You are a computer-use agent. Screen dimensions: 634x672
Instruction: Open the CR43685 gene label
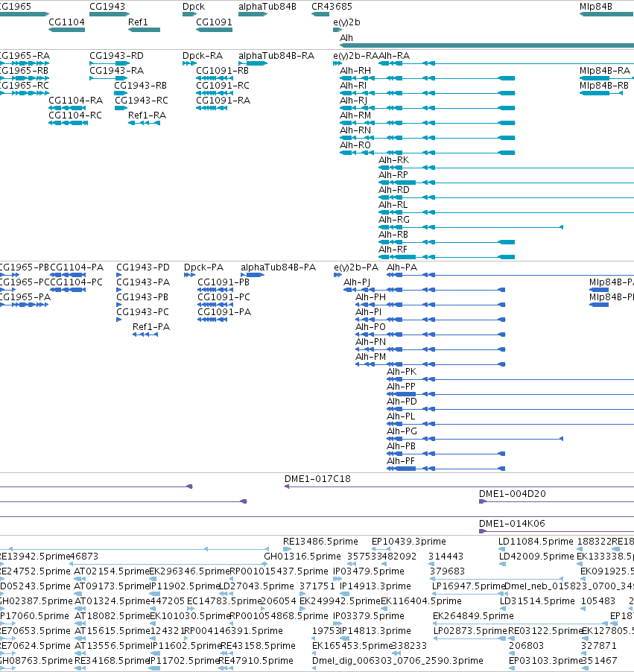(x=332, y=7)
